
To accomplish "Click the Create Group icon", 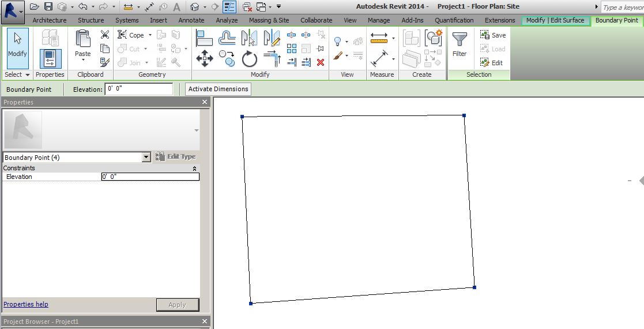I will point(433,38).
